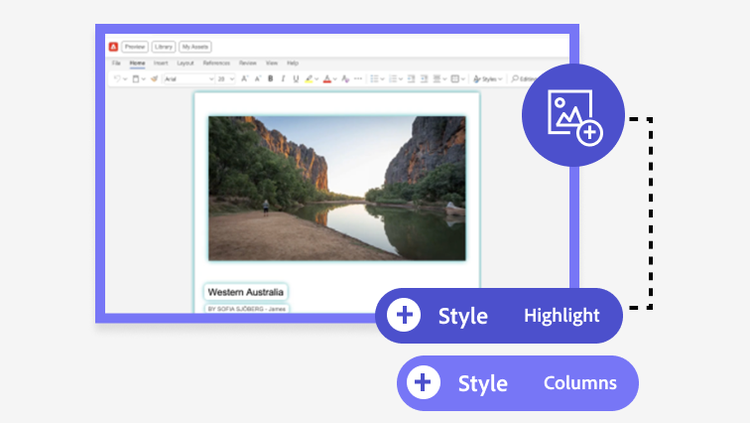The height and width of the screenshot is (423, 750).
Task: Expand the Styles dropdown in ribbon
Action: pyautogui.click(x=488, y=78)
